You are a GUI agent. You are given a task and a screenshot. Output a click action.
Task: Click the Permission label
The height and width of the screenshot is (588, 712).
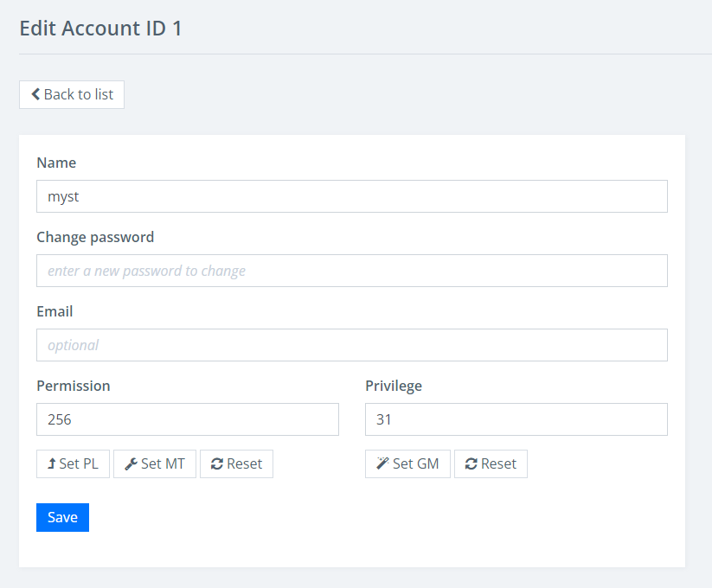pyautogui.click(x=74, y=386)
